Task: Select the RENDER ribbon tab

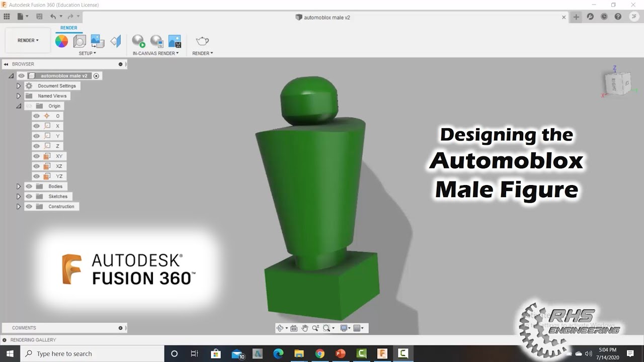Action: [x=69, y=28]
